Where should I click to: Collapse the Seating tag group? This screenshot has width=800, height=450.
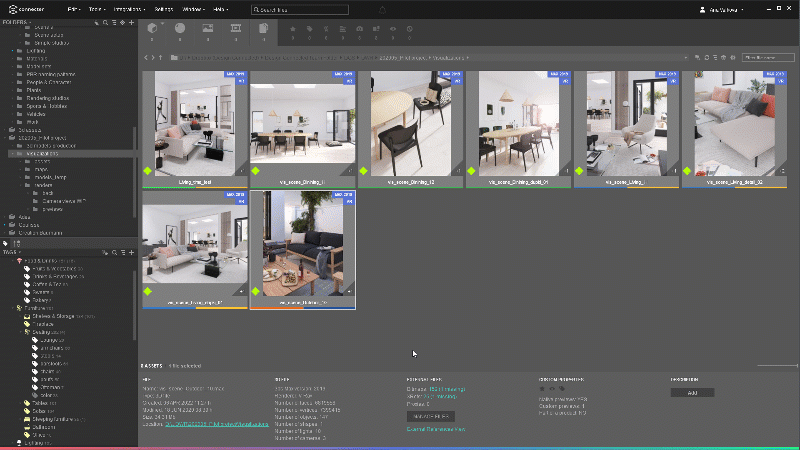pos(22,331)
